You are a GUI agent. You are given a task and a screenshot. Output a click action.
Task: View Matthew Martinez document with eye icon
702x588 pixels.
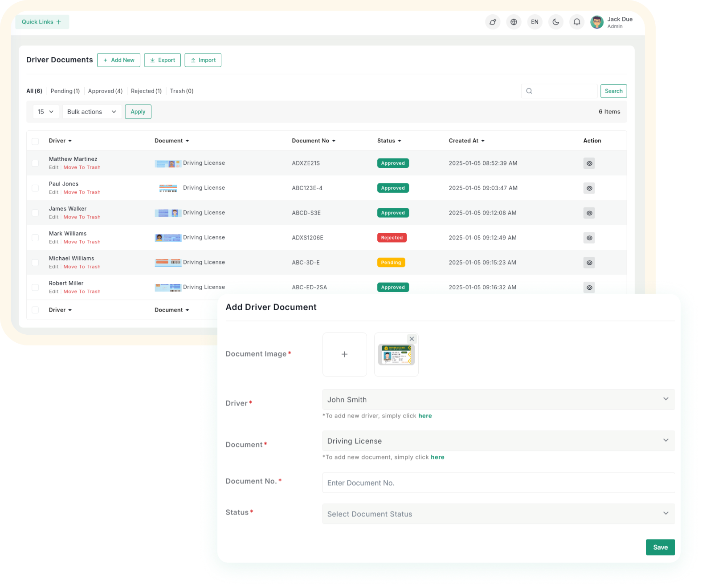(589, 163)
